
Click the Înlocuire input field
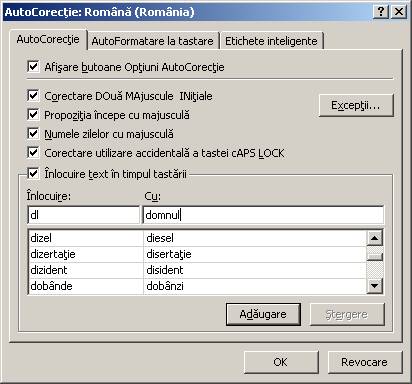click(84, 215)
